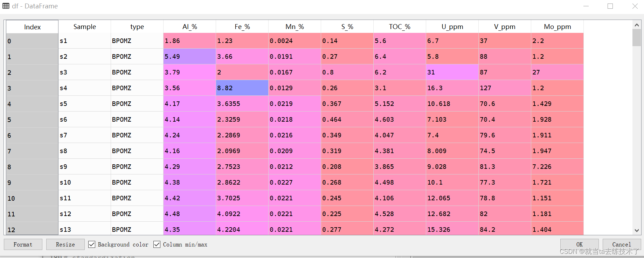Select the S_% cell with value 0.26
The height and width of the screenshot is (258, 644).
pos(347,88)
